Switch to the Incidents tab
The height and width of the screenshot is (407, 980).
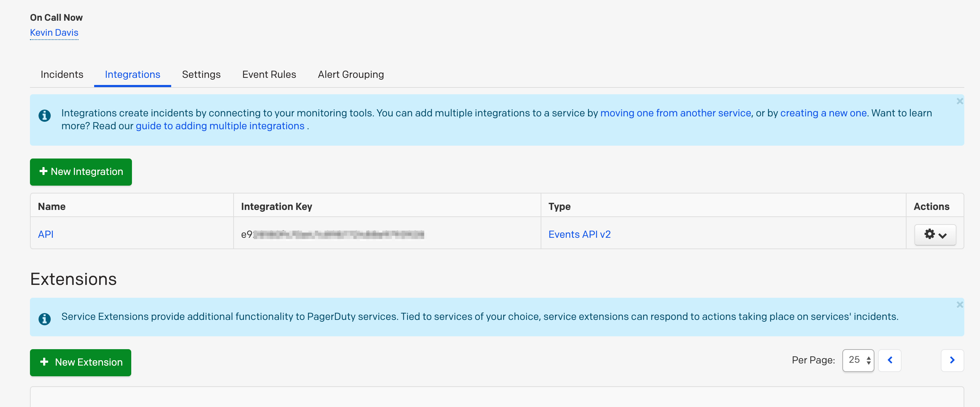[62, 75]
